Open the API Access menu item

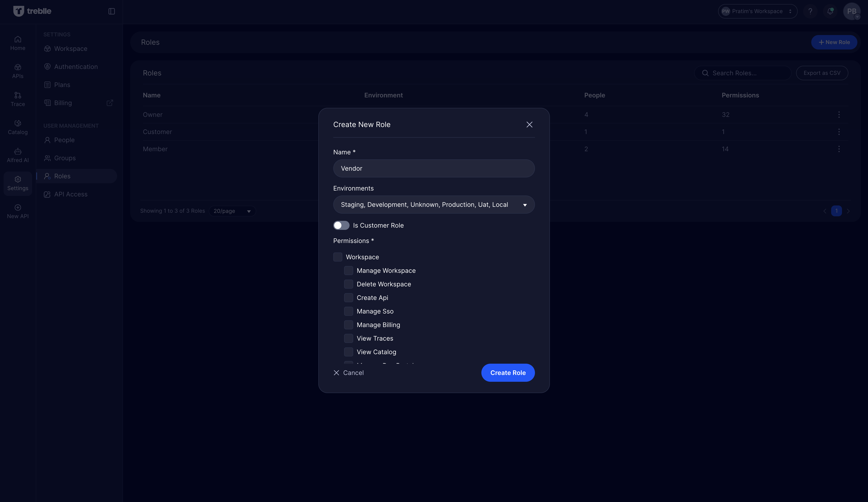click(71, 194)
